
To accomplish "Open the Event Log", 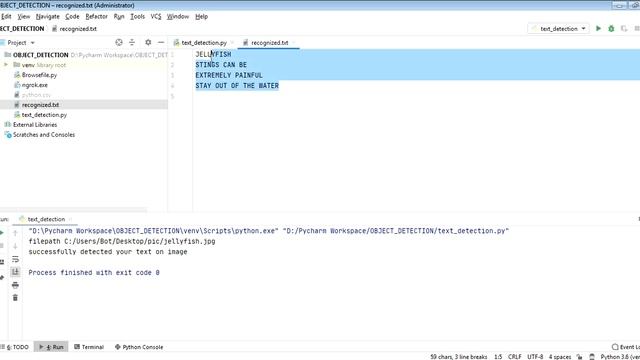I will (626, 347).
